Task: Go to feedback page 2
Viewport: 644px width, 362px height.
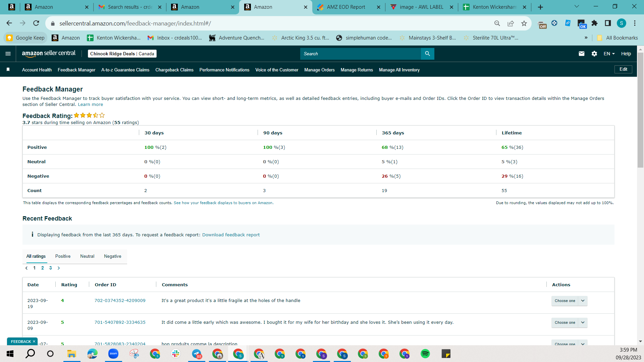Action: click(x=43, y=268)
